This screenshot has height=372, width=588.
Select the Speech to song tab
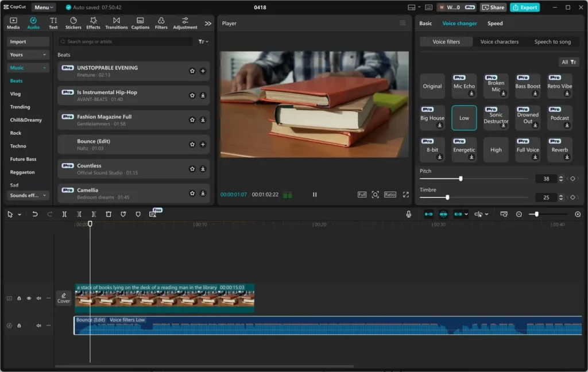click(x=552, y=42)
